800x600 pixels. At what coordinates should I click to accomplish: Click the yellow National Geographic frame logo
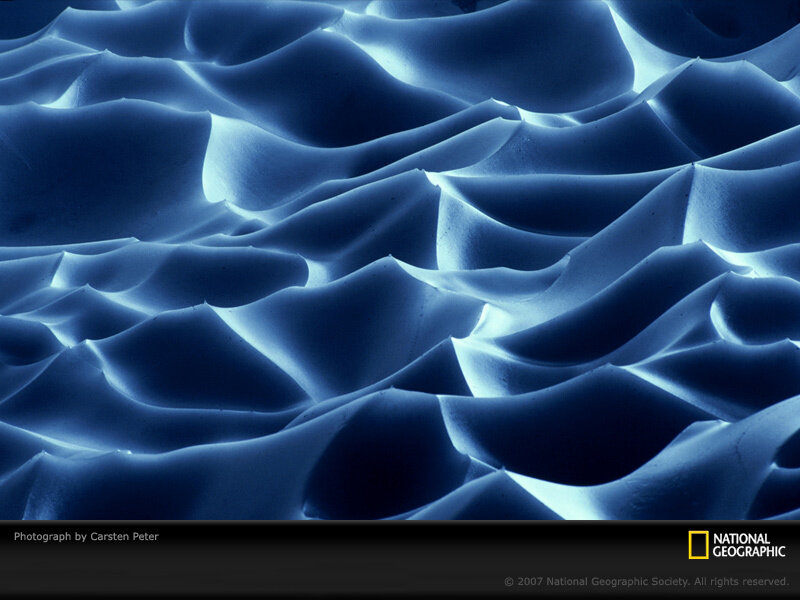click(x=698, y=545)
